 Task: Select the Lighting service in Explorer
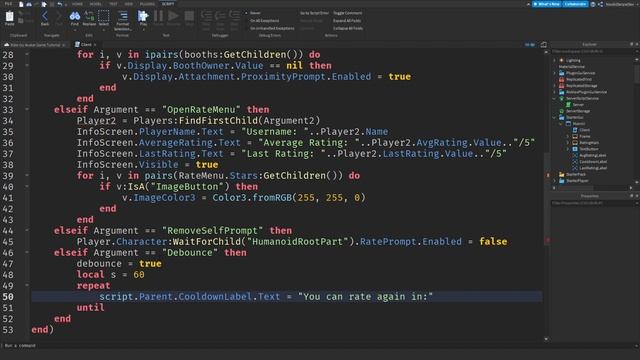pyautogui.click(x=573, y=60)
